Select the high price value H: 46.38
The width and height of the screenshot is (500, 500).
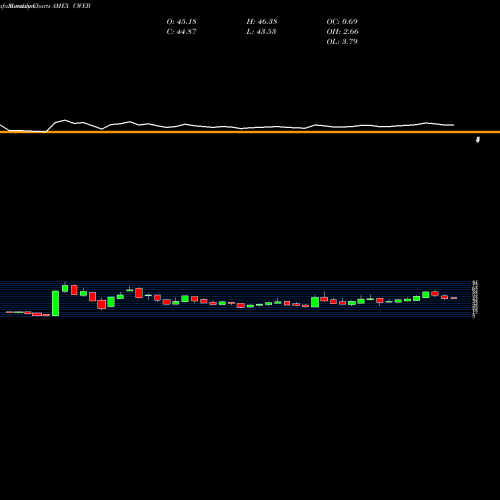pyautogui.click(x=262, y=22)
